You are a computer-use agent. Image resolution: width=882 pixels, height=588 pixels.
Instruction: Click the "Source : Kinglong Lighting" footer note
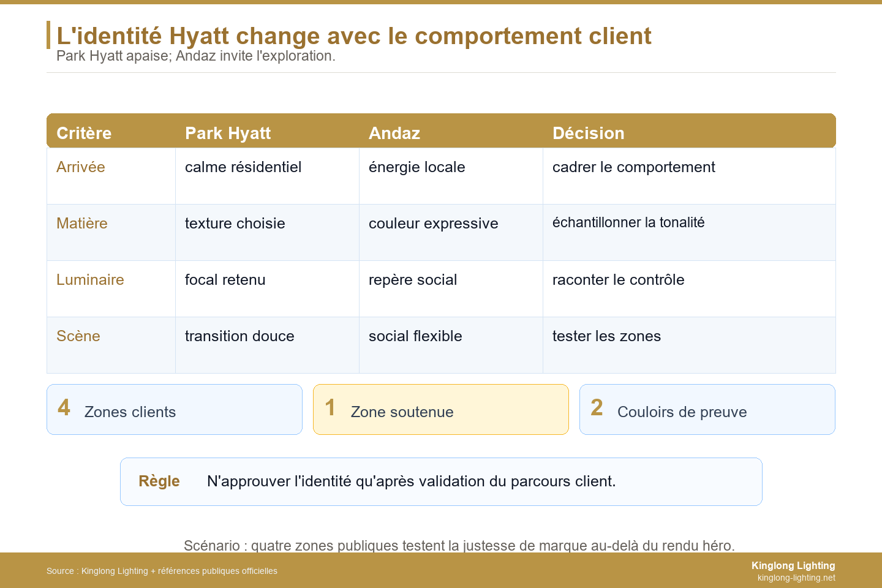(162, 571)
